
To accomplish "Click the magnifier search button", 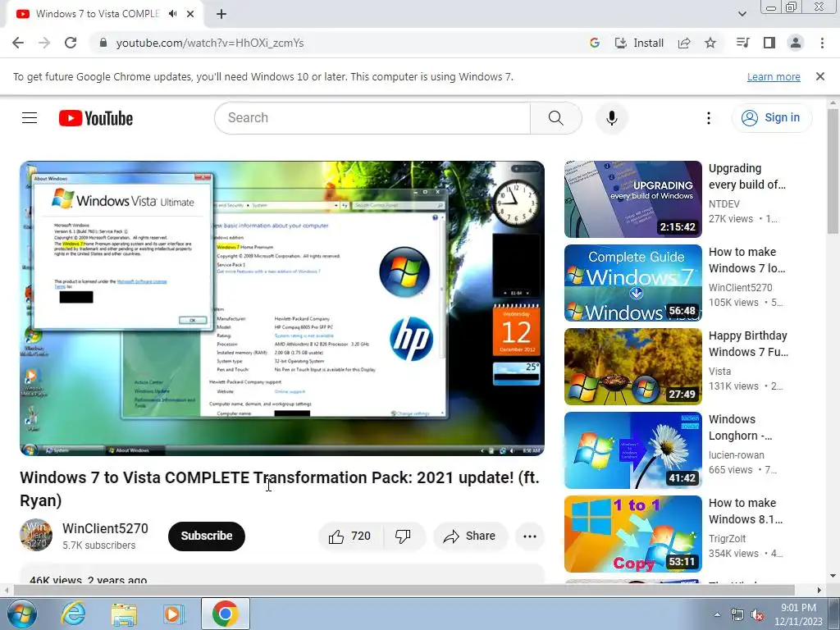I will click(x=555, y=118).
